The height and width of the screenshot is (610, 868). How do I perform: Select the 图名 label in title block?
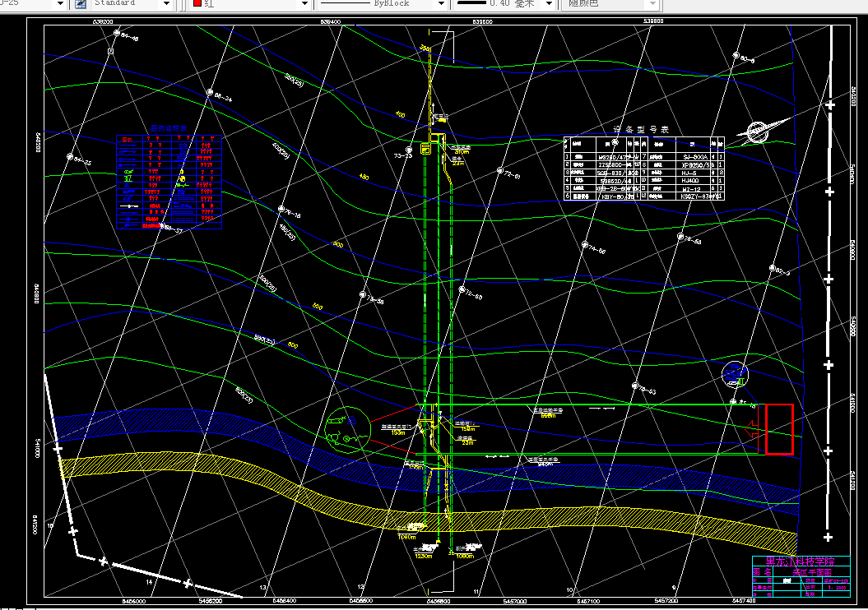pyautogui.click(x=762, y=572)
